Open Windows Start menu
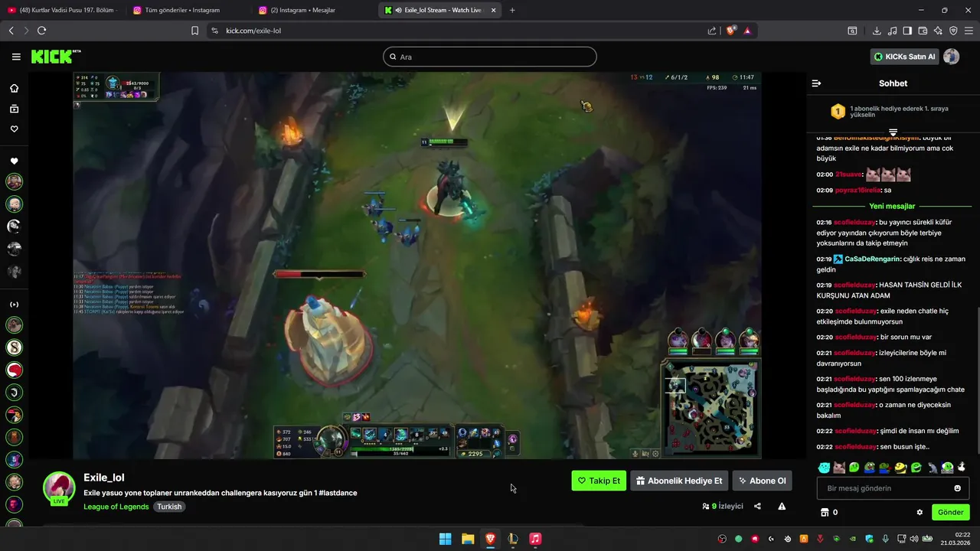This screenshot has height=551, width=980. coord(445,539)
